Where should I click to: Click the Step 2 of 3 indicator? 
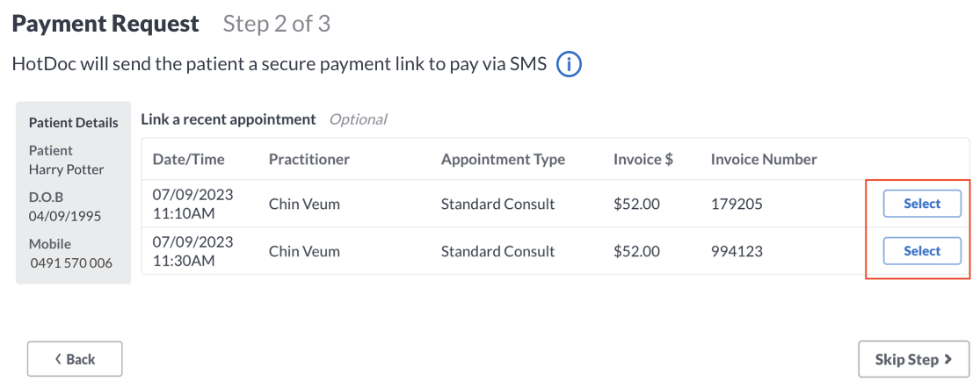pyautogui.click(x=277, y=24)
